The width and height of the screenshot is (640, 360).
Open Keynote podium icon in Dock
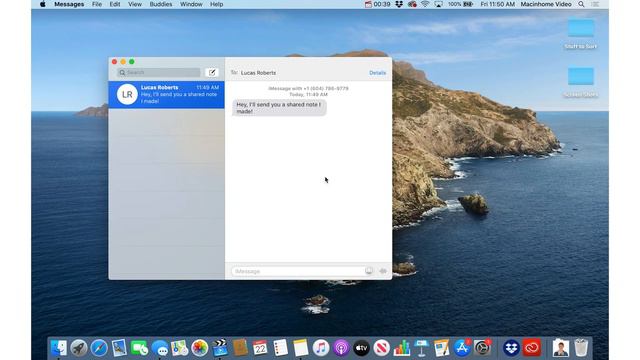click(422, 348)
